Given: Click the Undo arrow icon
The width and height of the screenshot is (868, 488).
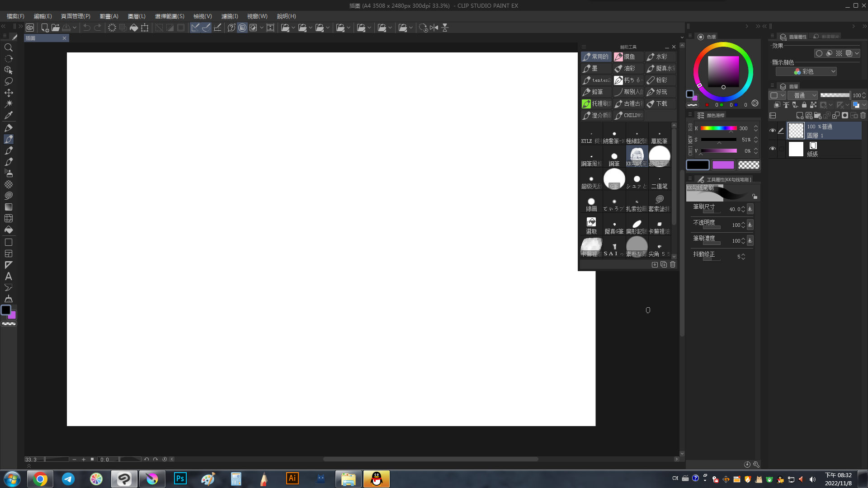Looking at the screenshot, I should coord(87,28).
